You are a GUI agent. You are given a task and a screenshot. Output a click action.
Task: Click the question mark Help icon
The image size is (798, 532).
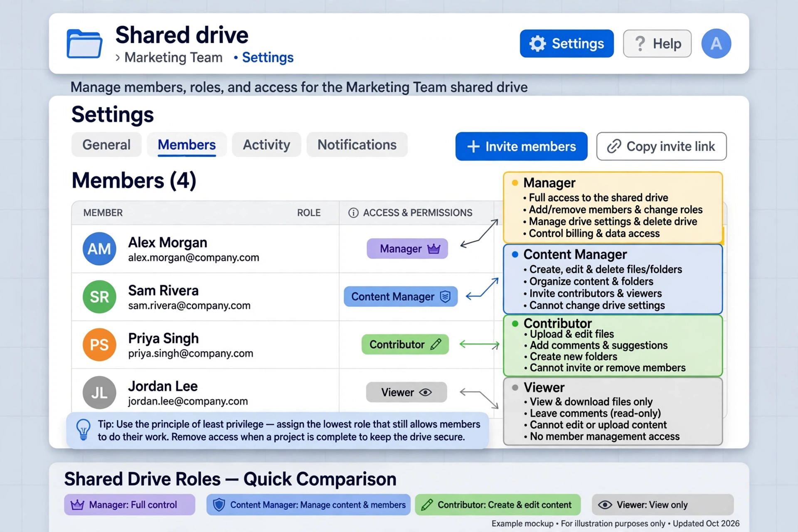[x=640, y=44]
